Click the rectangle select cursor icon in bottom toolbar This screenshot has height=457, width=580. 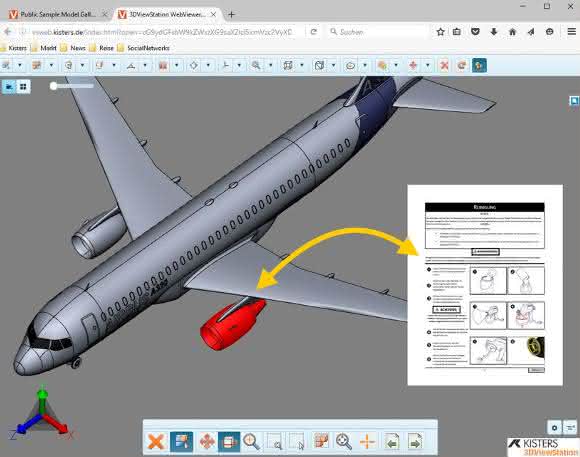(x=297, y=441)
